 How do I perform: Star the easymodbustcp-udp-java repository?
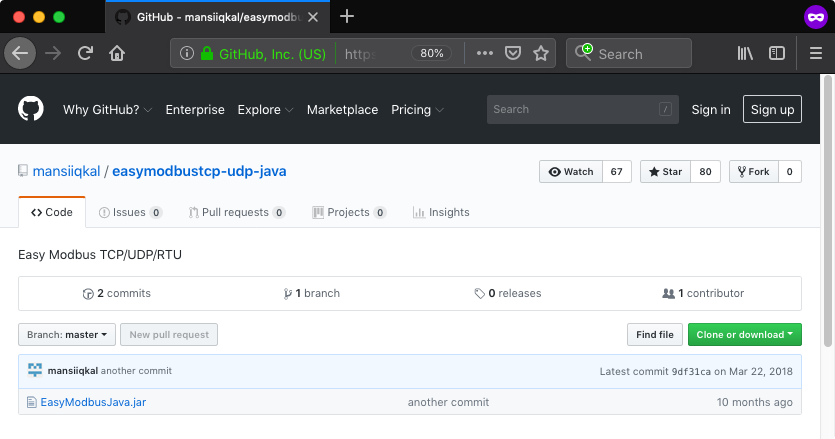click(664, 172)
